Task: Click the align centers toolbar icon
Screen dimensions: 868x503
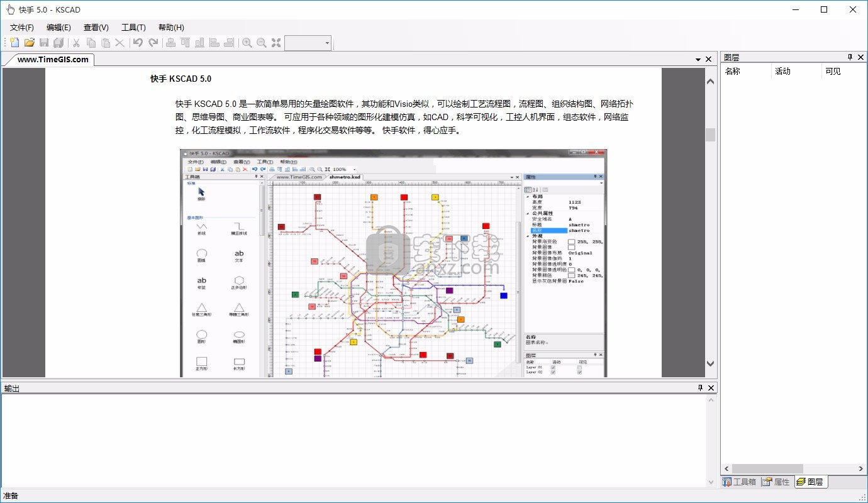Action: pos(170,43)
